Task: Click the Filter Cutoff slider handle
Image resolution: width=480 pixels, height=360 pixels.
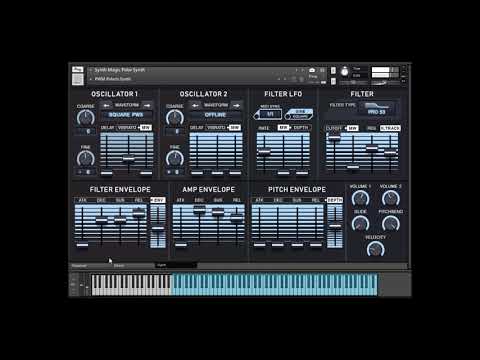Action: (334, 137)
